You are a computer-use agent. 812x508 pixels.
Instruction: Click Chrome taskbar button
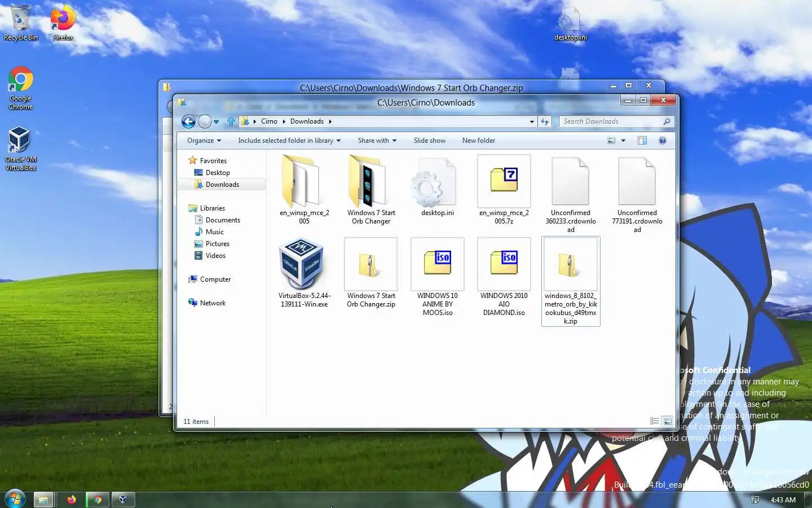(x=98, y=500)
